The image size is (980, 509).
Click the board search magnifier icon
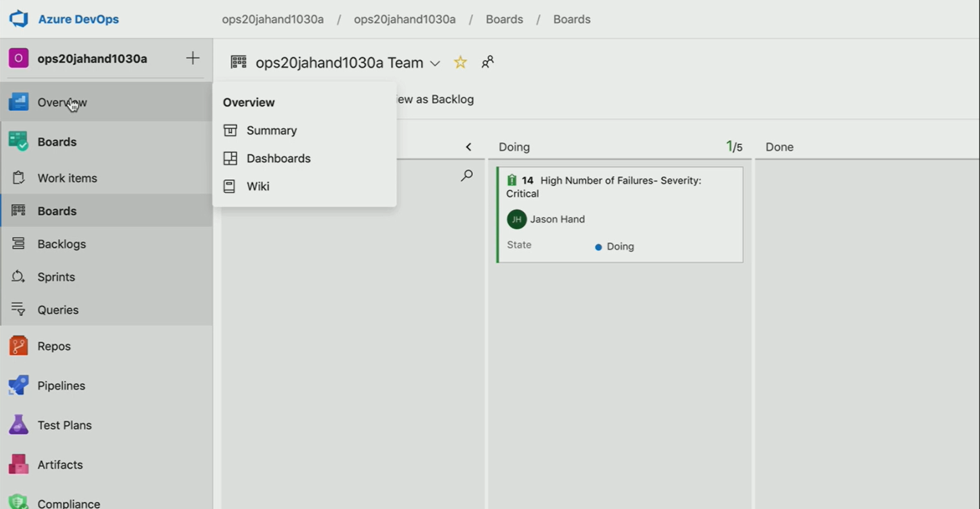[x=467, y=176]
